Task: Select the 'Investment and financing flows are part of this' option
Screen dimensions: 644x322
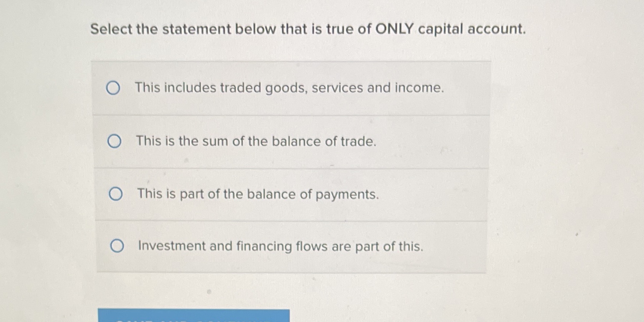Action: click(280, 247)
